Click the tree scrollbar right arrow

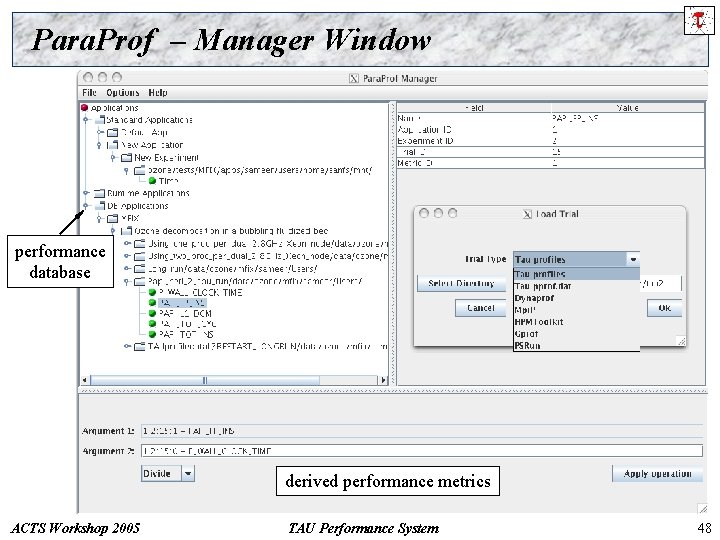[x=384, y=380]
